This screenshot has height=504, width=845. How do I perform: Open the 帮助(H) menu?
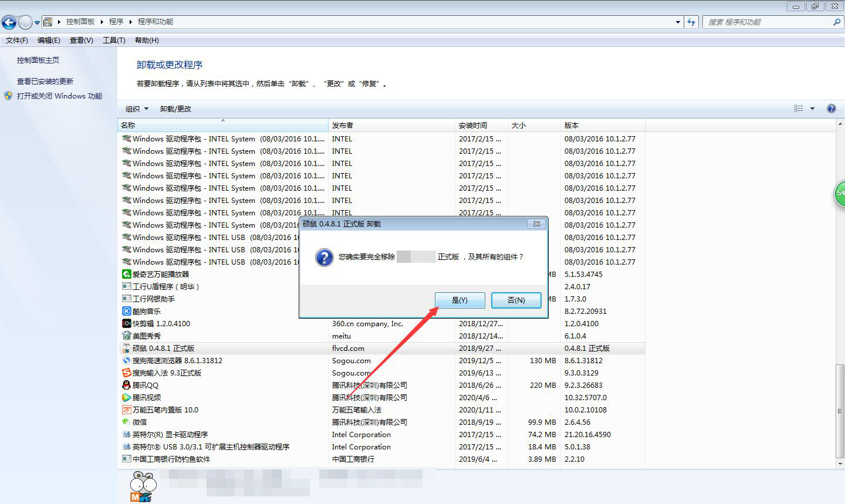pos(147,40)
